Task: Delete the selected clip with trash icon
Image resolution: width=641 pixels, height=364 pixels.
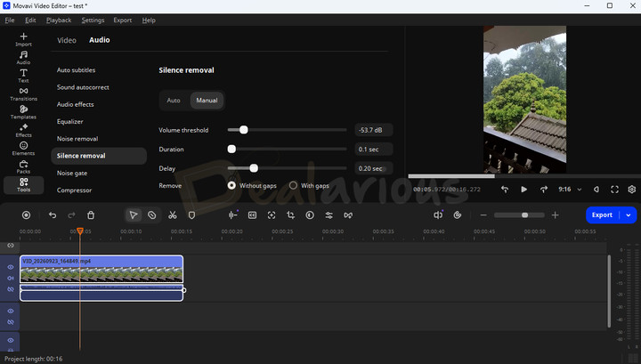Action: [x=91, y=214]
